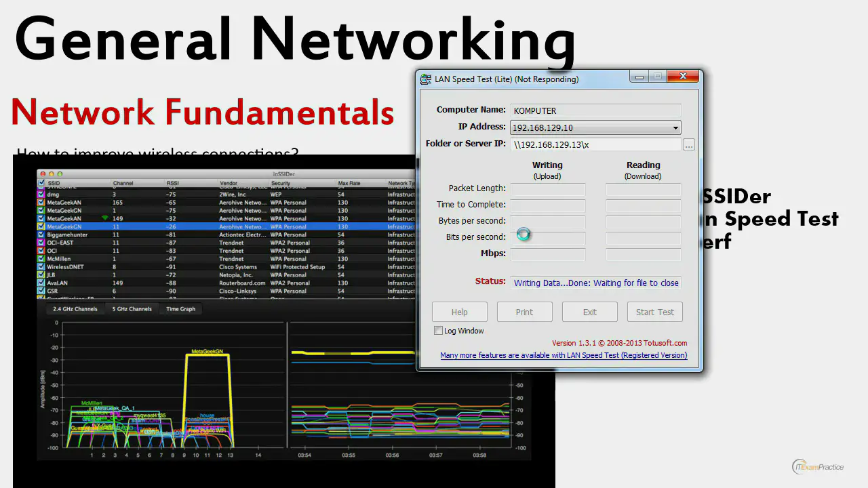
Task: Click the green Wi-Fi connected icon beside MetaGeekAN
Action: pyautogui.click(x=105, y=218)
